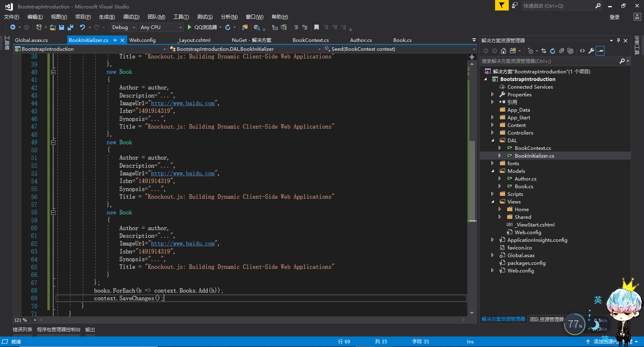Toggle the pin on BookInitializer.cs tab

[115, 40]
